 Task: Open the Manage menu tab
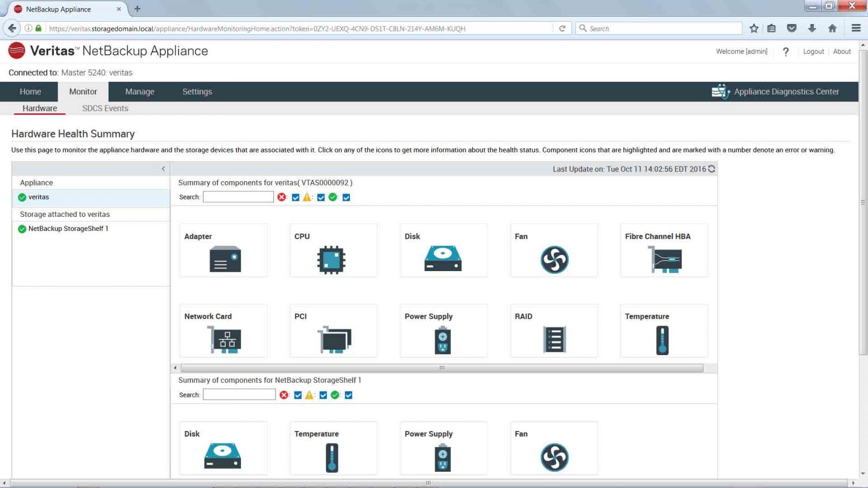140,92
